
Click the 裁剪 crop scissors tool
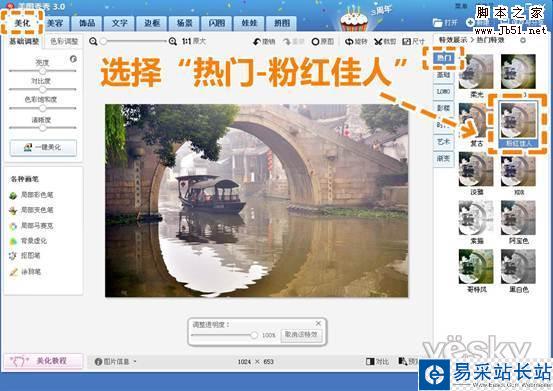pos(385,42)
